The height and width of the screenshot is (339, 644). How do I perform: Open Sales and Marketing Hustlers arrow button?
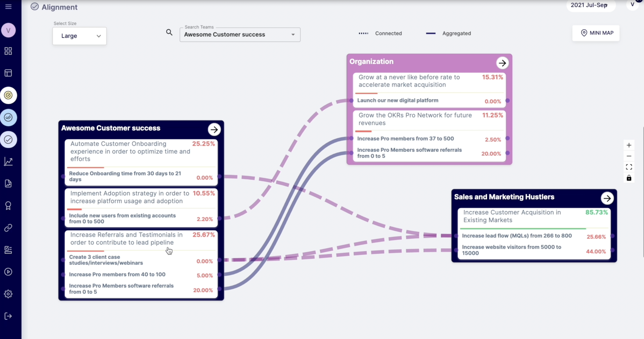(x=607, y=199)
